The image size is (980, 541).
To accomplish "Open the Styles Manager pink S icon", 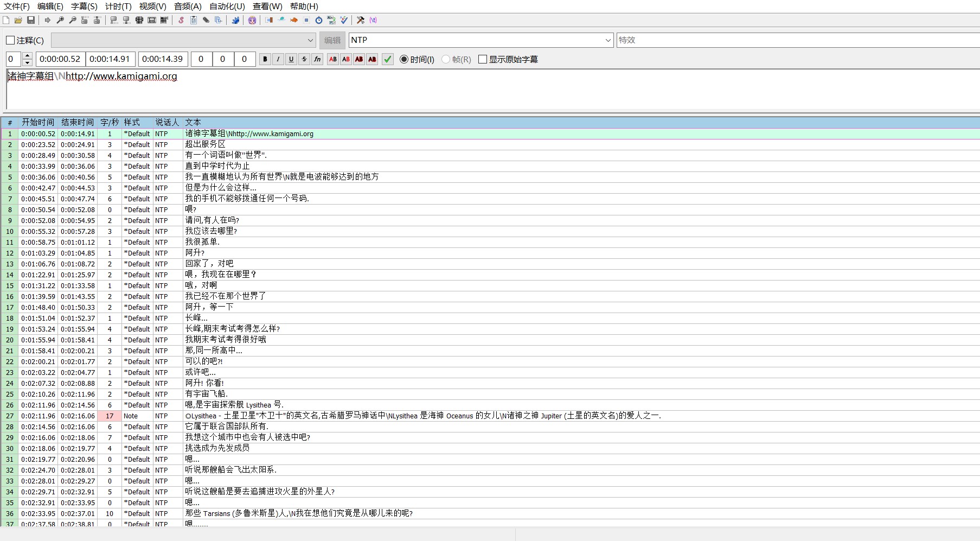I will pyautogui.click(x=181, y=20).
